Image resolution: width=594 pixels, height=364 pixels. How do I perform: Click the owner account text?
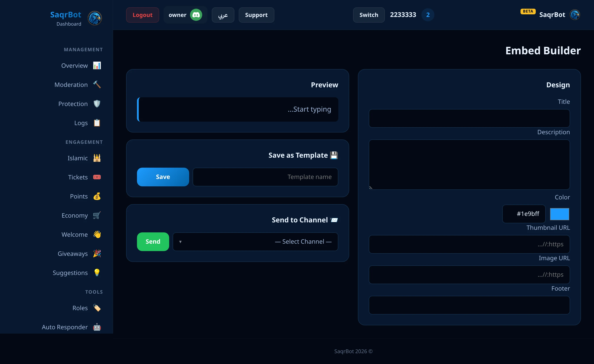tap(177, 15)
